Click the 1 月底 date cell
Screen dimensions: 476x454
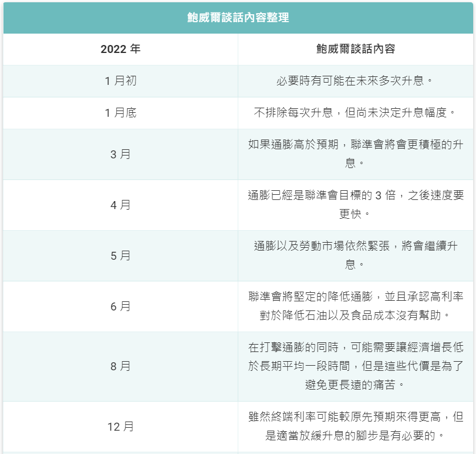[x=120, y=113]
